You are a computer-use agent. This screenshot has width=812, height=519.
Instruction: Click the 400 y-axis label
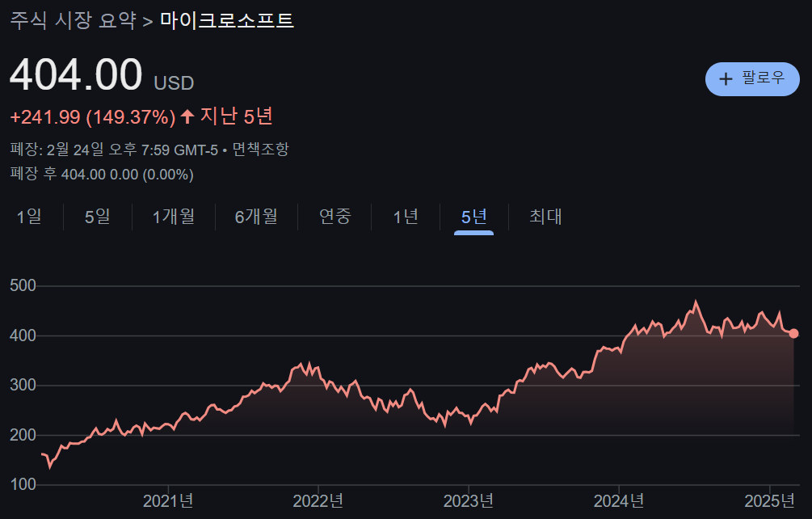pos(23,335)
